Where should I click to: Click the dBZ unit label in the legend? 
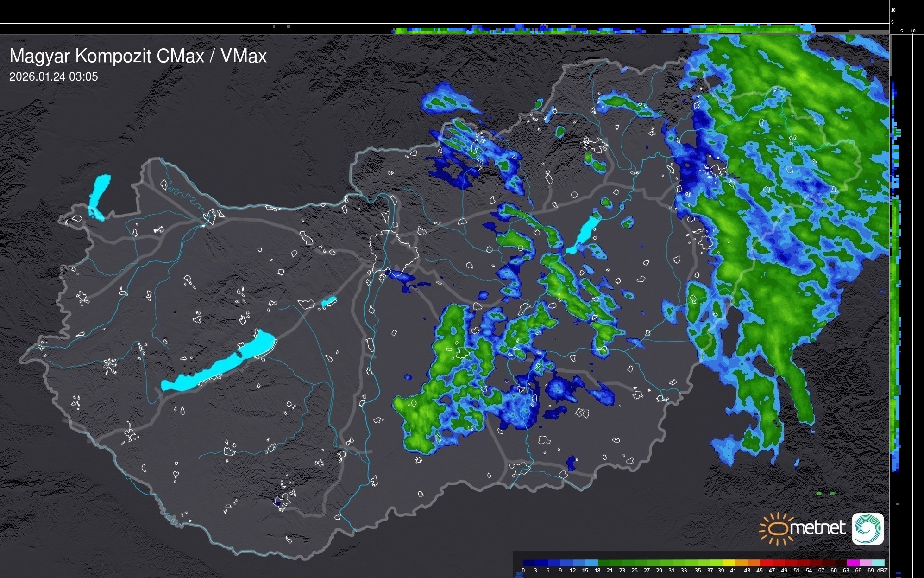882,571
